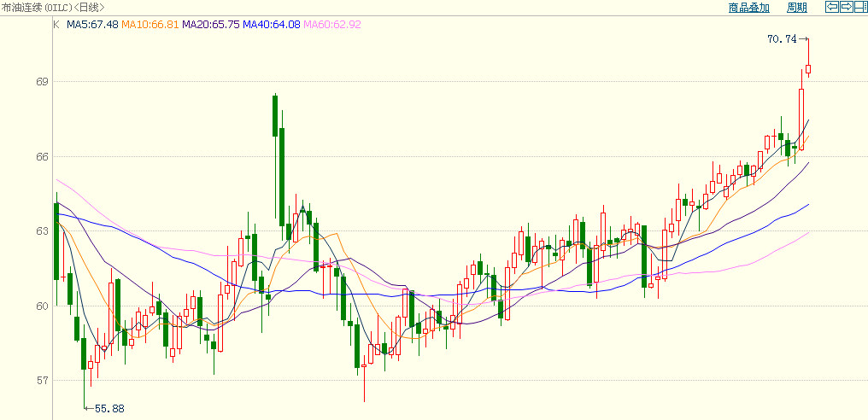
Task: Click the MA5:67.48 indicator label
Action: point(92,25)
